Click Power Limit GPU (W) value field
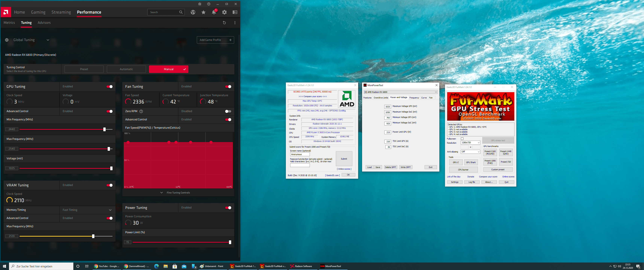644x270 pixels. (388, 132)
